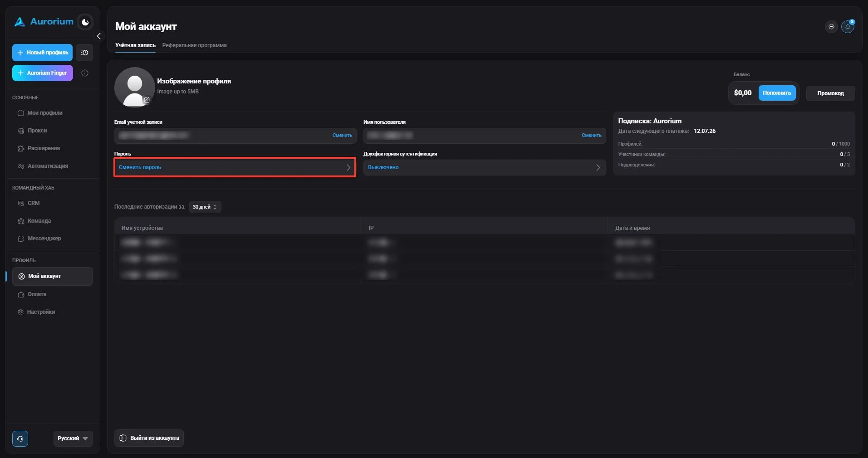This screenshot has height=458, width=868.
Task: Toggle the dark/light theme moon icon
Action: point(85,22)
